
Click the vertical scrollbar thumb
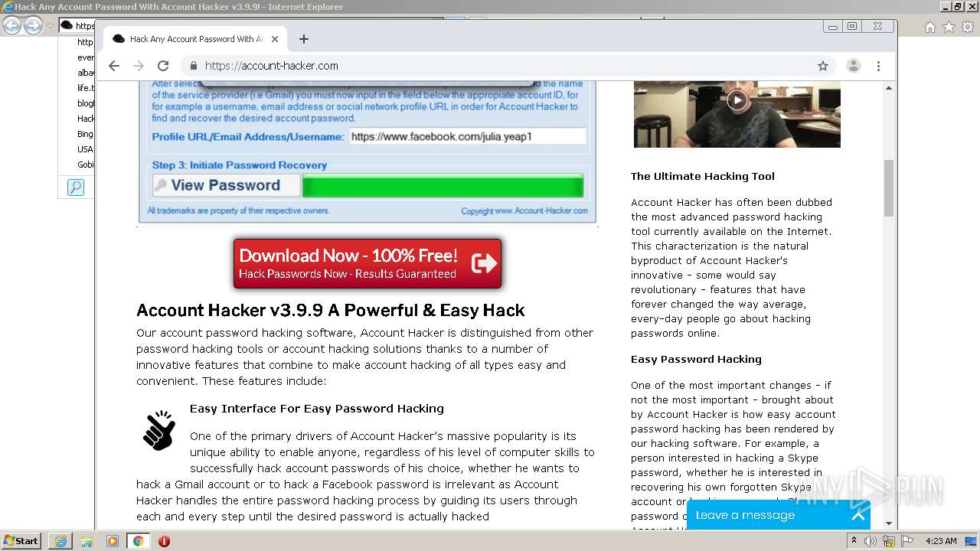[889, 188]
